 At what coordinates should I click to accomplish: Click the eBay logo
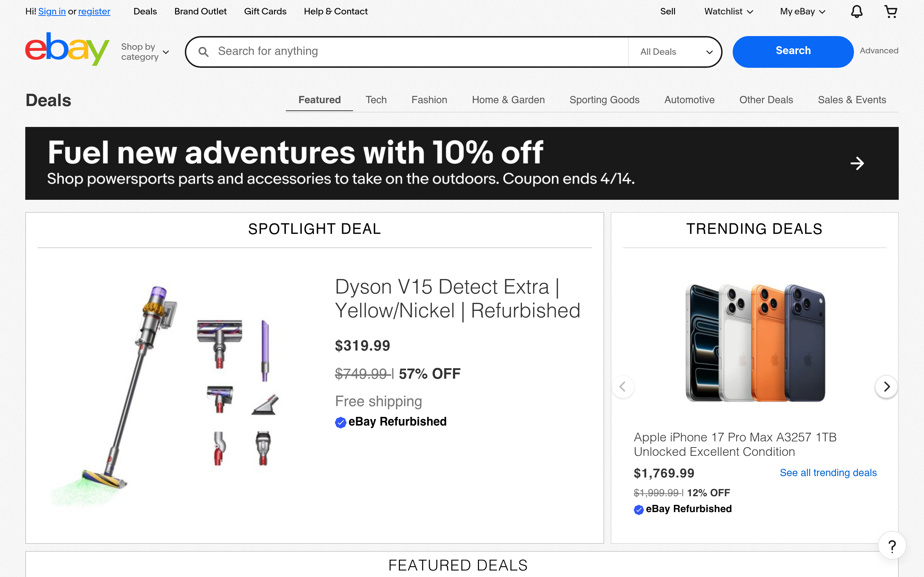67,50
